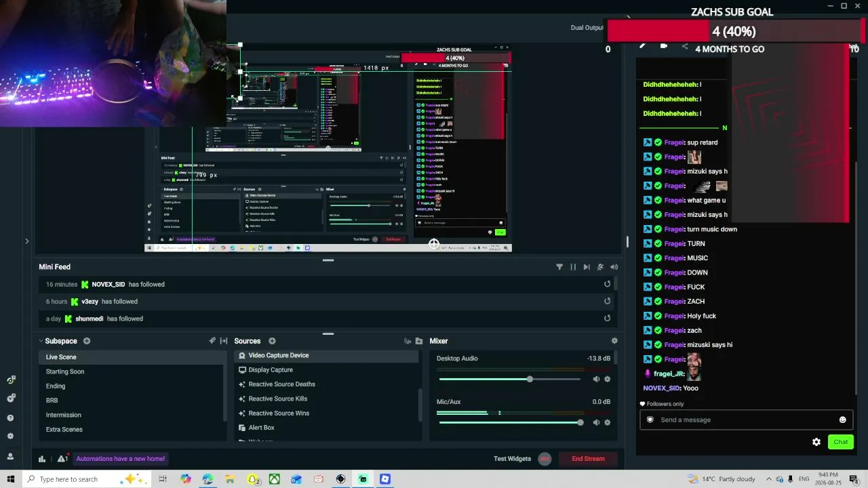Open the Subspace panel's arrow-between-bars icon
The height and width of the screenshot is (488, 868).
[x=224, y=341]
